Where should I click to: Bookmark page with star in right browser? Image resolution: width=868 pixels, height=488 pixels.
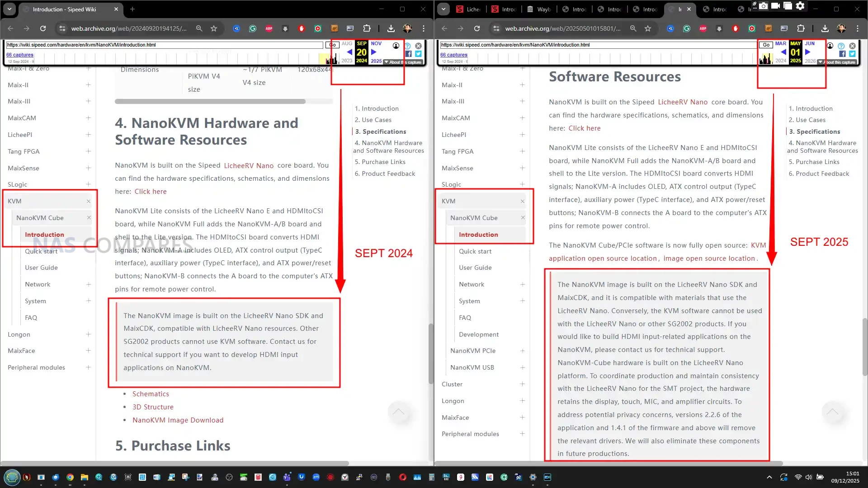(648, 28)
